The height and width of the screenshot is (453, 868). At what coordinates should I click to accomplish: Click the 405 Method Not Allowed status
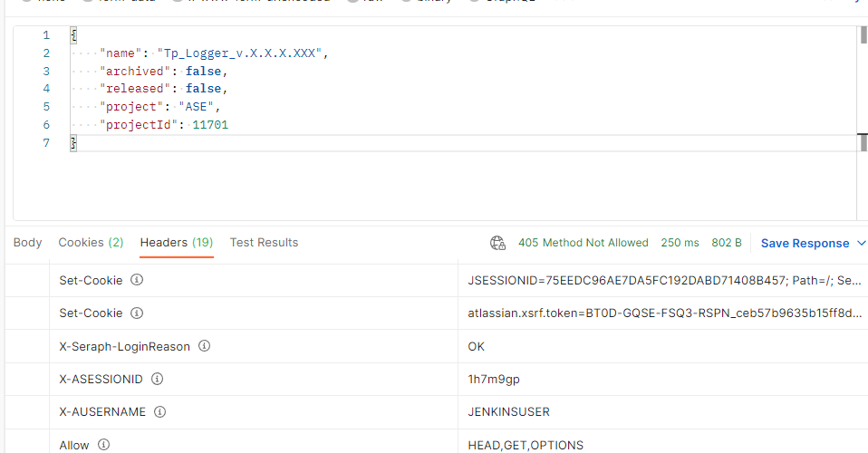tap(583, 243)
